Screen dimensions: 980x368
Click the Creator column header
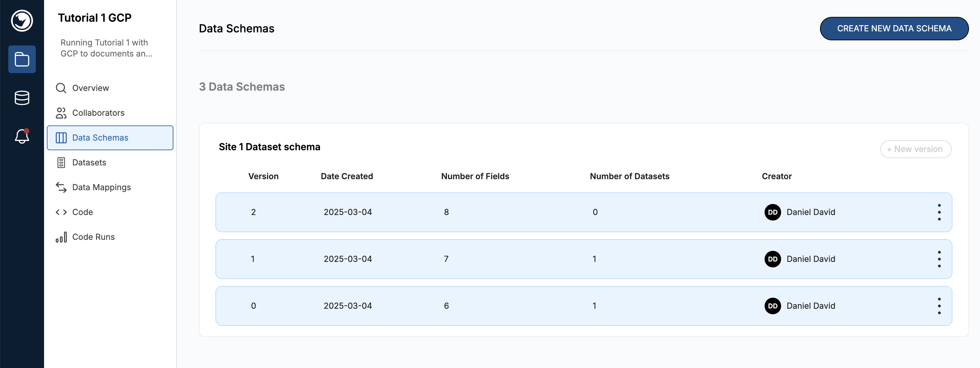(777, 176)
